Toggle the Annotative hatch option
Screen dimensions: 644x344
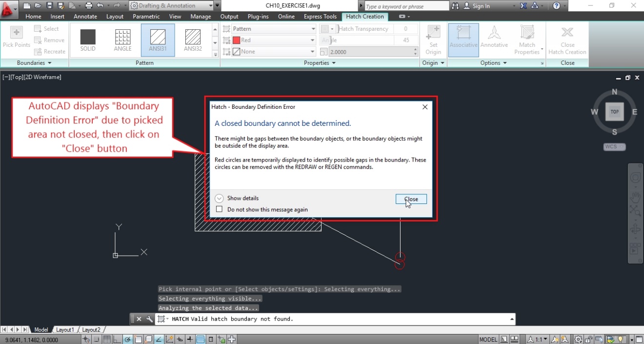click(494, 39)
